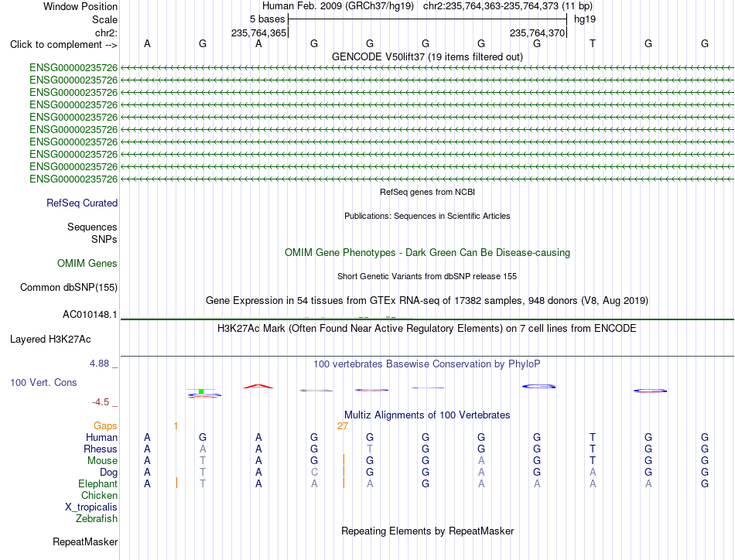
Task: Select the Human alignment row label
Action: pyautogui.click(x=101, y=437)
